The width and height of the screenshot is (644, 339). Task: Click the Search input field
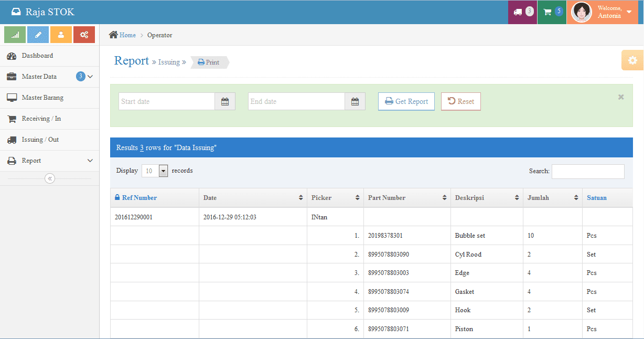tap(587, 171)
